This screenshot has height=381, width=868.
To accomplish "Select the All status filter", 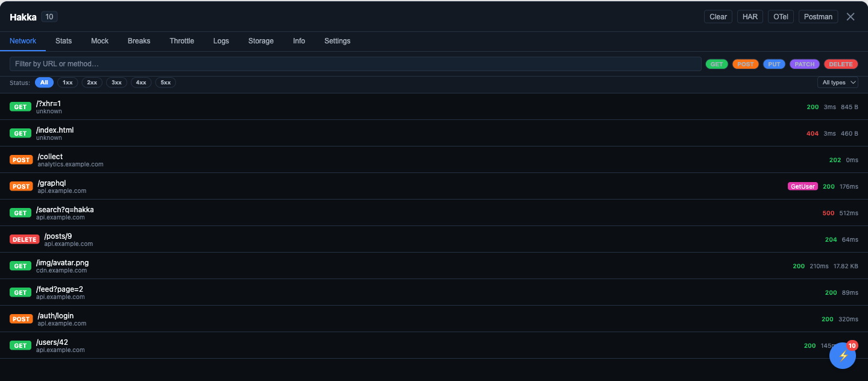I will 44,83.
